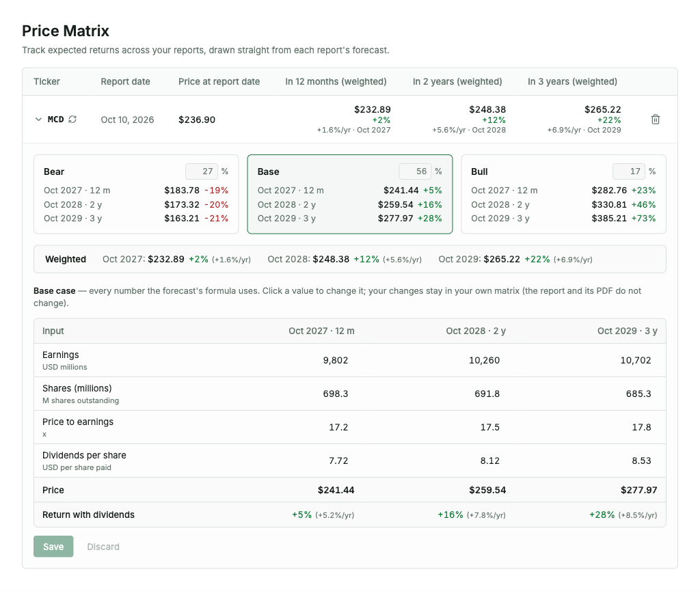This screenshot has width=700, height=591.
Task: Change Dividends per share value 8.12
Action: (489, 461)
